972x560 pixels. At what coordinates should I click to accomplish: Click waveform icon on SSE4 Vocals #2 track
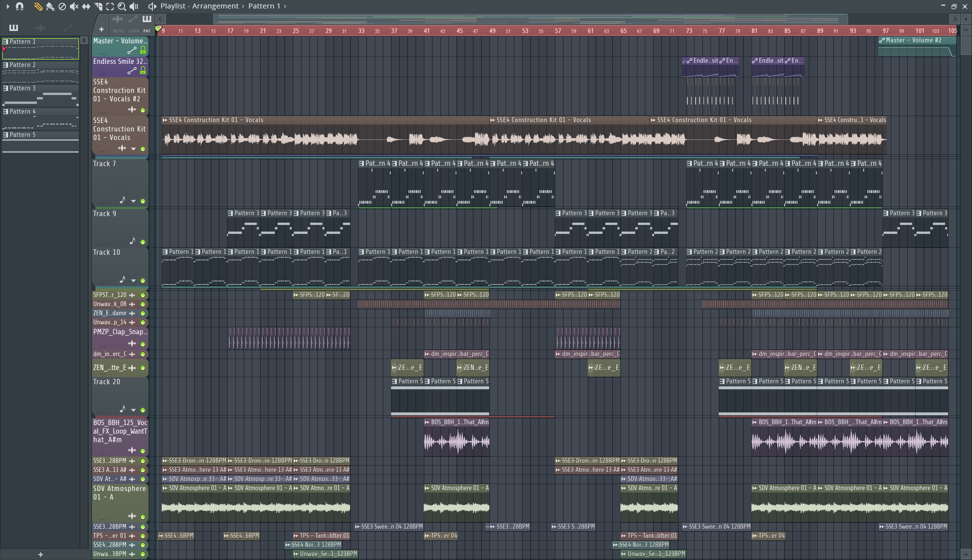(x=132, y=110)
